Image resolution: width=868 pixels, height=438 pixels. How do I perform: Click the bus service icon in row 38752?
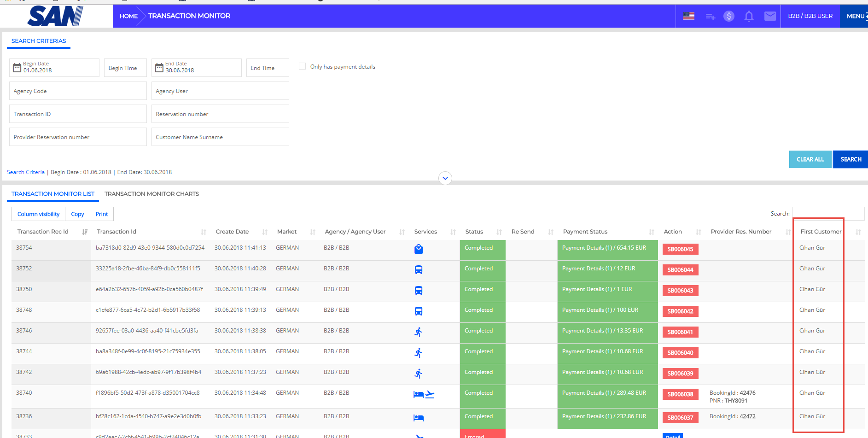418,270
